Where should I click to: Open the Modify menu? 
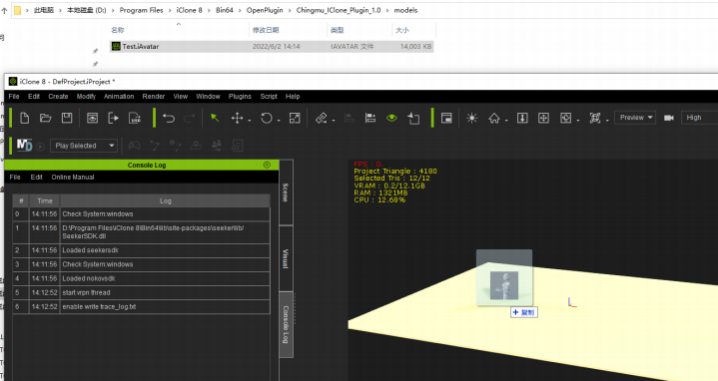86,97
